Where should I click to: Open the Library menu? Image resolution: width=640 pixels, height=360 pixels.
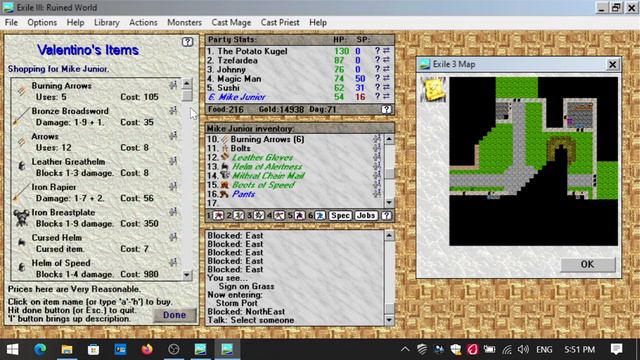pyautogui.click(x=107, y=22)
